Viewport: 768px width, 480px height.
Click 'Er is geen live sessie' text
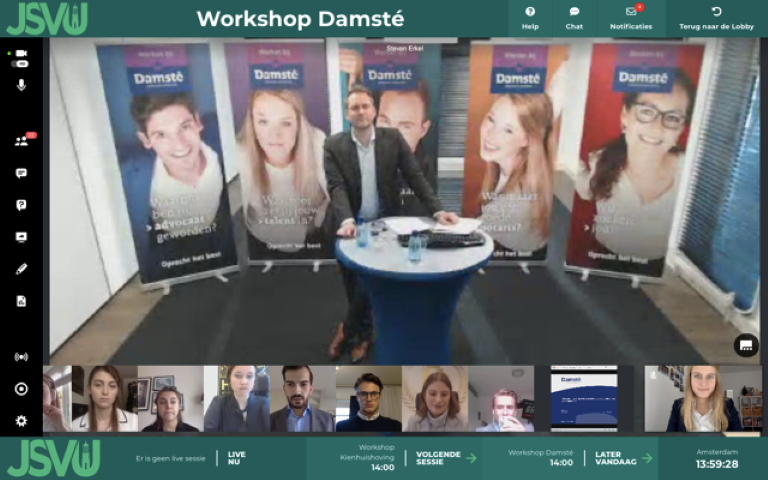(x=170, y=458)
